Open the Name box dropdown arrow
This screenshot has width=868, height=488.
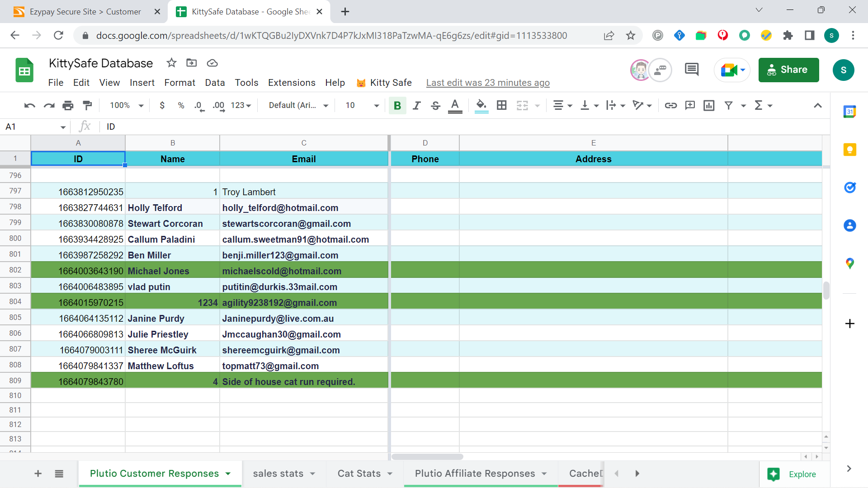(63, 127)
